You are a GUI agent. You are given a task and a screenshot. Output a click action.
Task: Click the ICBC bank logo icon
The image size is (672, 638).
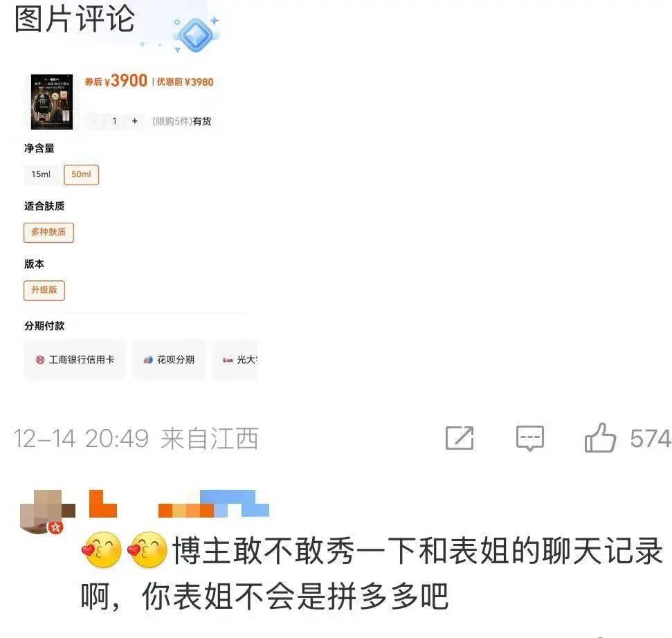[40, 360]
